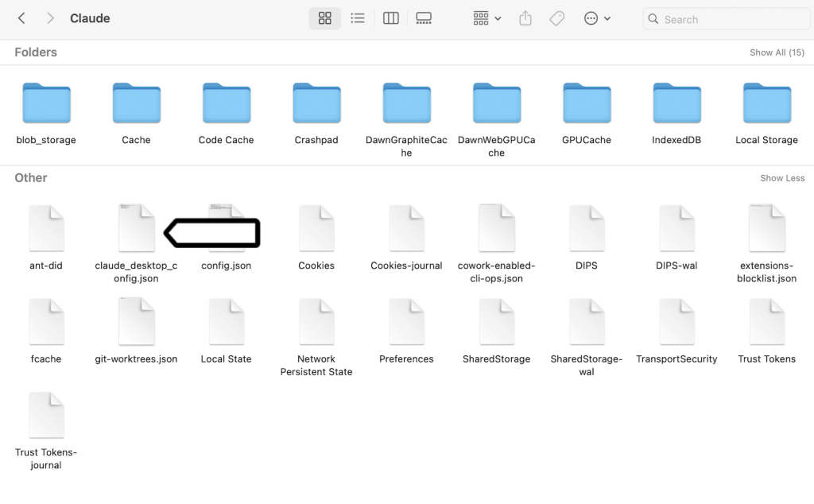This screenshot has width=814, height=504.
Task: Switch to column view
Action: 391,19
